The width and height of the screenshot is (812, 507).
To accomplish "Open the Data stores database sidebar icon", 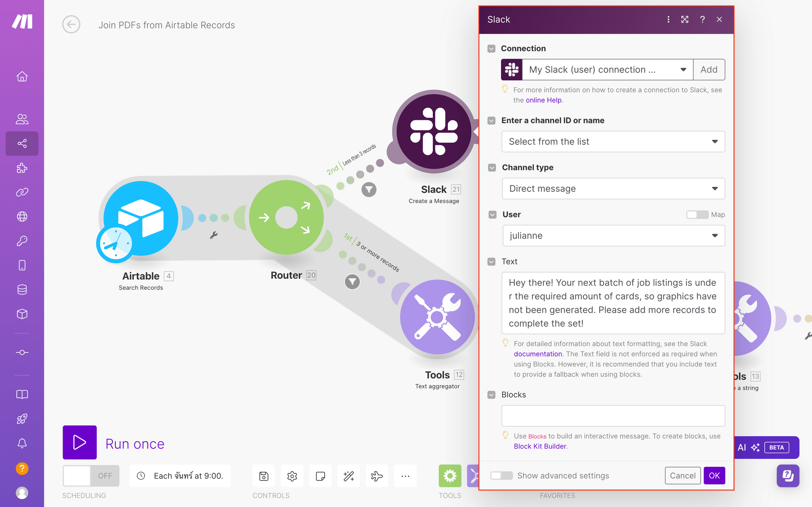I will (x=22, y=290).
